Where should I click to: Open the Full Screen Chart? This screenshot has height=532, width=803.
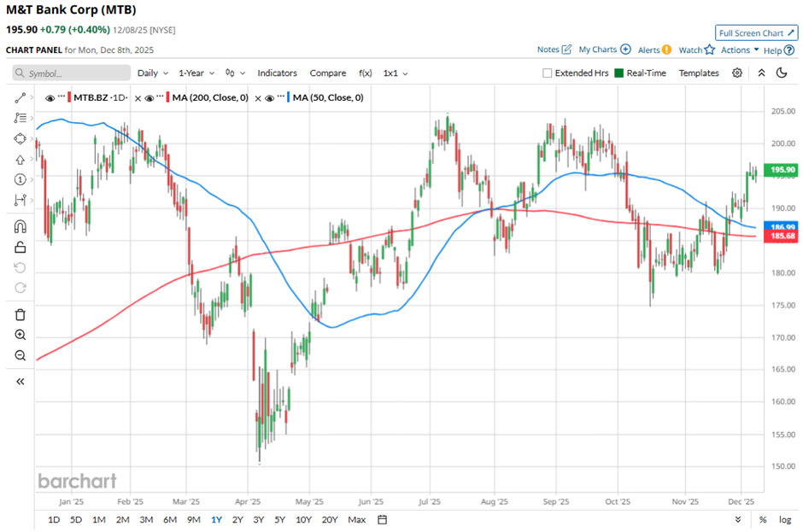click(x=756, y=32)
